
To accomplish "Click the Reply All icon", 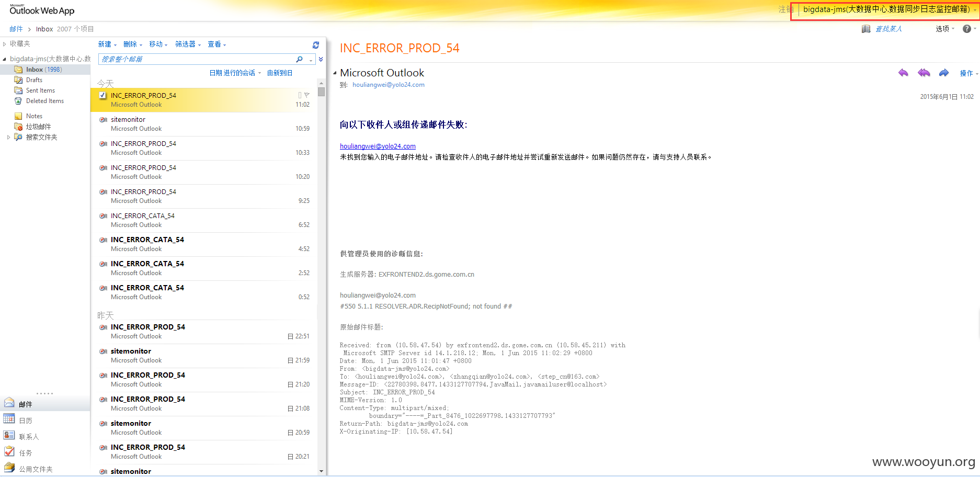I will coord(924,73).
